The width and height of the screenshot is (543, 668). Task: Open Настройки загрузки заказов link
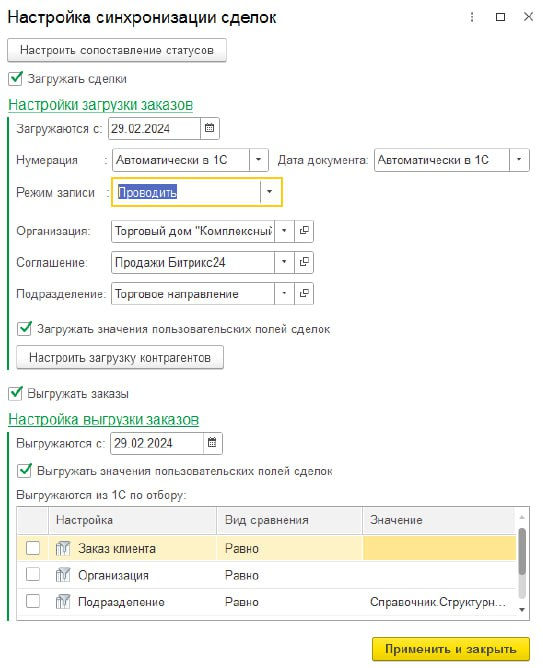(x=101, y=105)
